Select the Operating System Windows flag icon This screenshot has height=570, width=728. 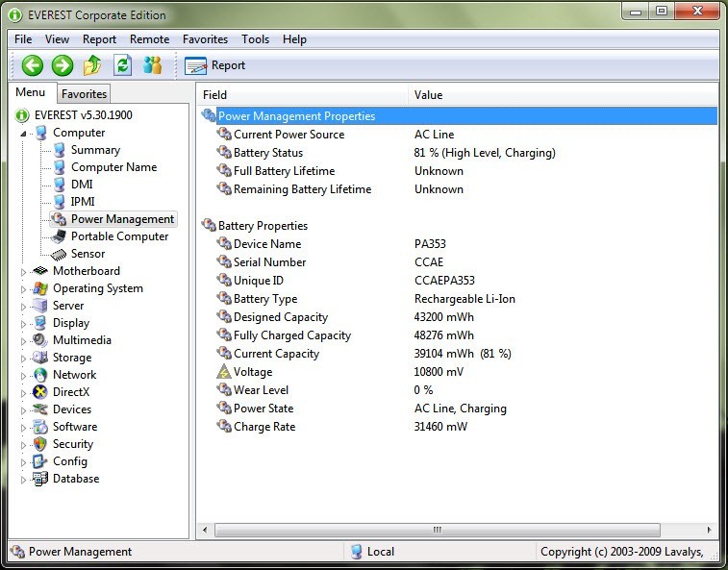pos(40,288)
